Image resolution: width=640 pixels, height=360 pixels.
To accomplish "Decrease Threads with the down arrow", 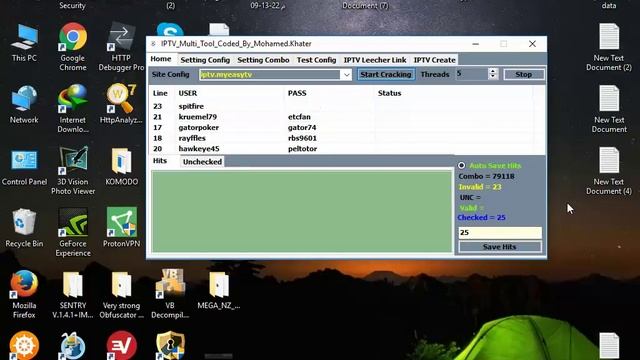I will point(493,77).
